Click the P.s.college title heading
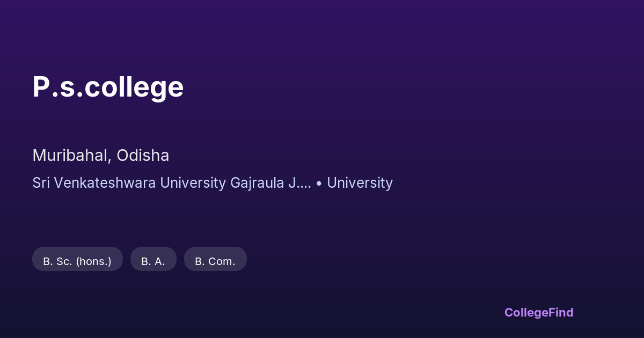The image size is (644, 338). 108,87
